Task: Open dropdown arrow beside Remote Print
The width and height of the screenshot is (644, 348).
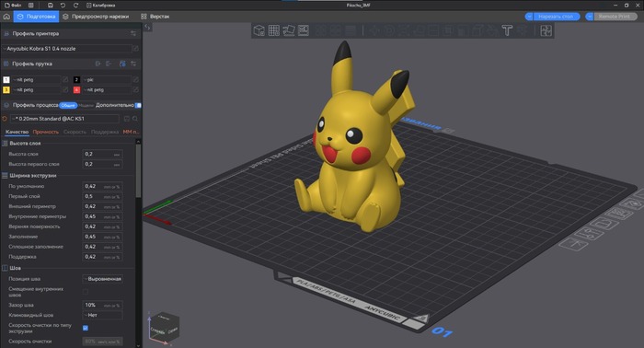Action: (x=590, y=17)
